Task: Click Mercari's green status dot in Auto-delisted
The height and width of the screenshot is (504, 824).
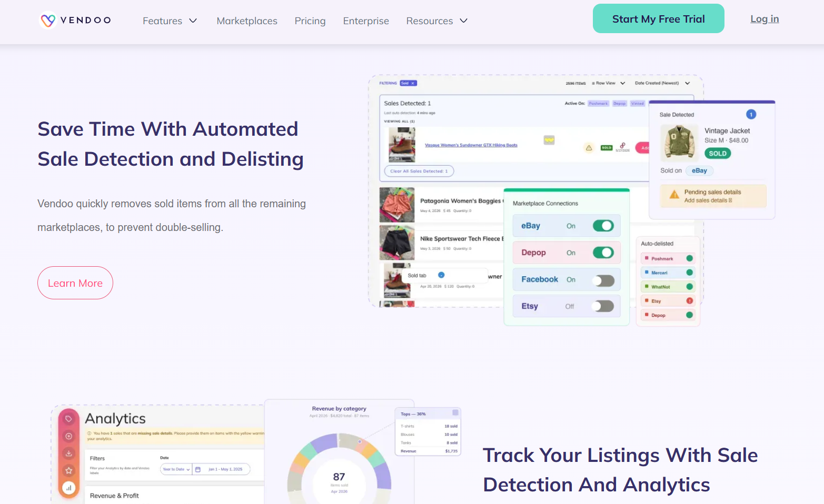Action: (x=689, y=273)
